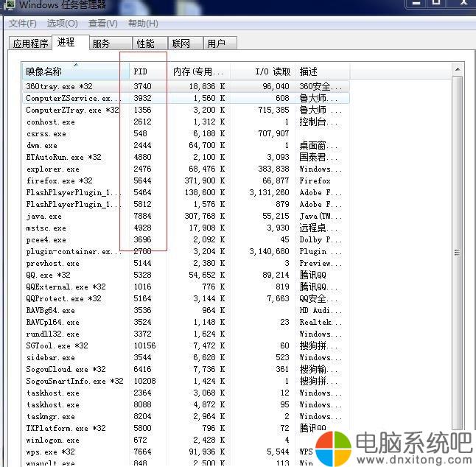The height and width of the screenshot is (467, 476).
Task: Select the SogouCloud.exe *32 process
Action: point(186,369)
